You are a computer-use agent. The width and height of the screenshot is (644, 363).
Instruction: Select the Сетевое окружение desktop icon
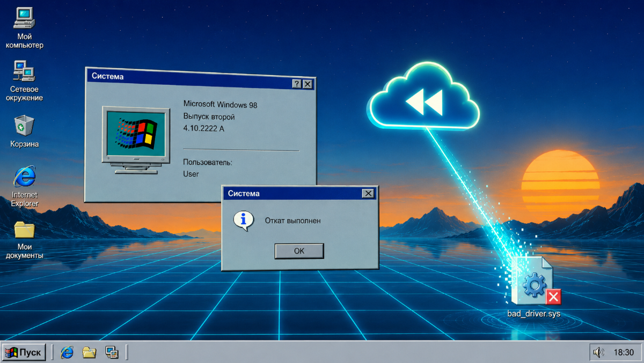coord(24,82)
